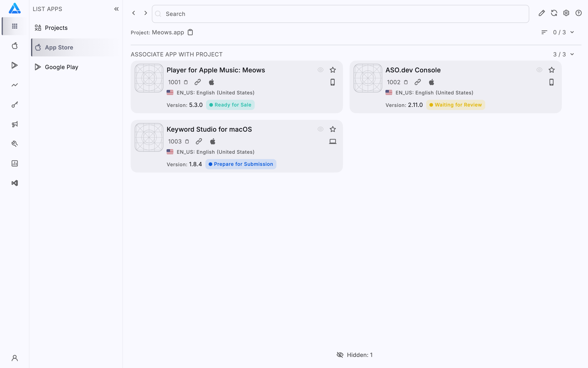Open the ASO.dev Console app thumbnail
This screenshot has width=588, height=368.
368,78
